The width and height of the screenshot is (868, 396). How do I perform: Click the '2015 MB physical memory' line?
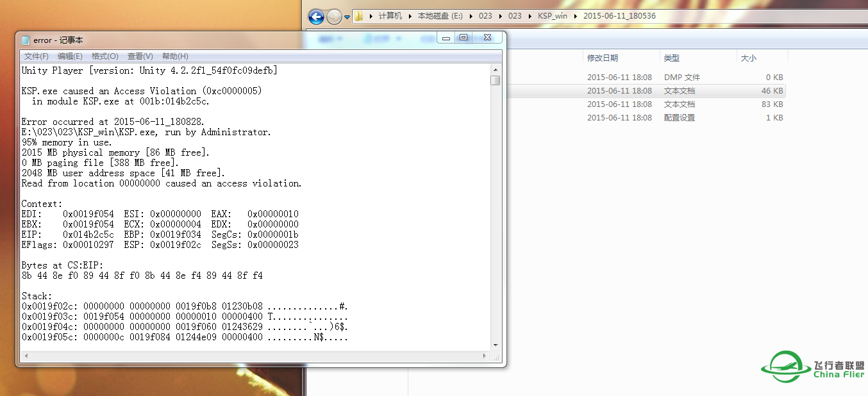pos(115,153)
